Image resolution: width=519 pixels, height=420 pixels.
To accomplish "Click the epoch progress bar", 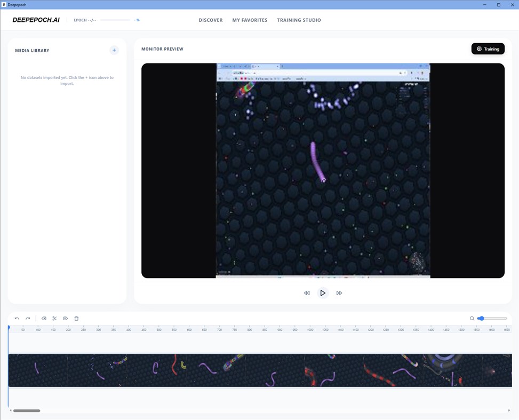I will coord(115,20).
